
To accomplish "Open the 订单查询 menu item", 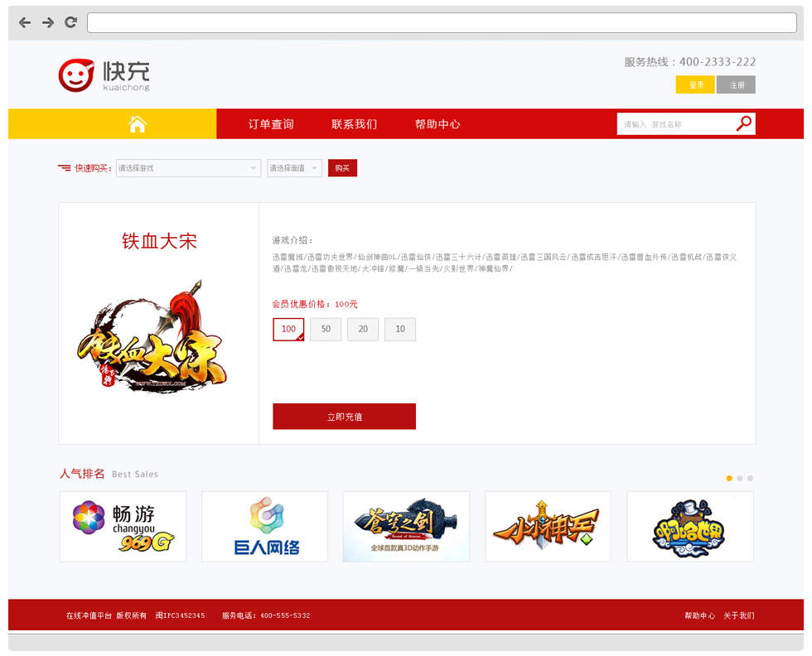I will click(271, 124).
